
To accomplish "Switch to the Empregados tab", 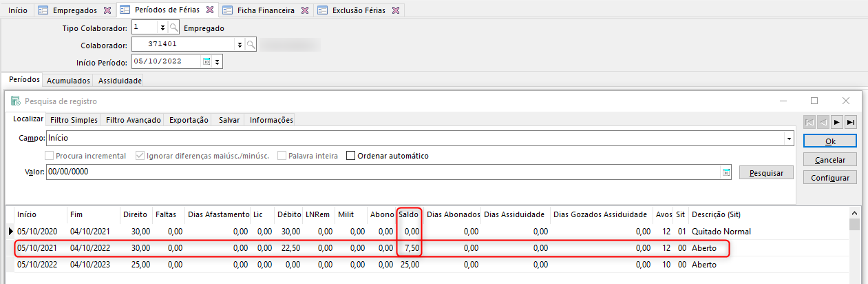I will [75, 11].
